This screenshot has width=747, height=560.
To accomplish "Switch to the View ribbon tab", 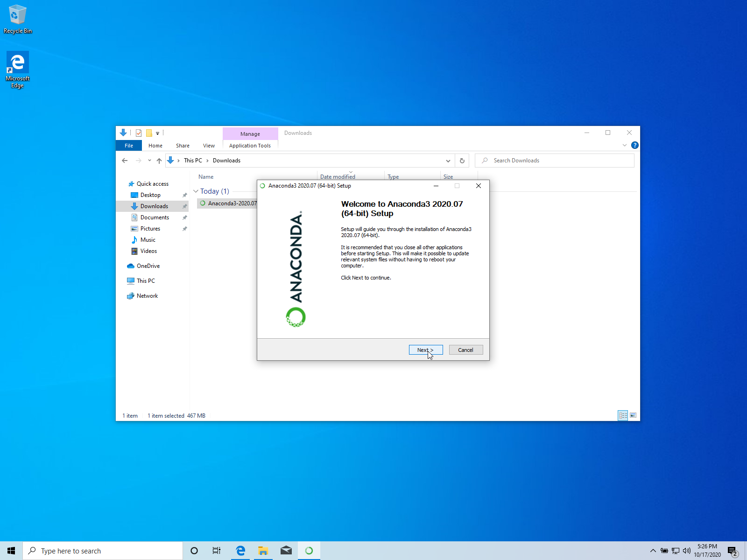I will click(209, 146).
